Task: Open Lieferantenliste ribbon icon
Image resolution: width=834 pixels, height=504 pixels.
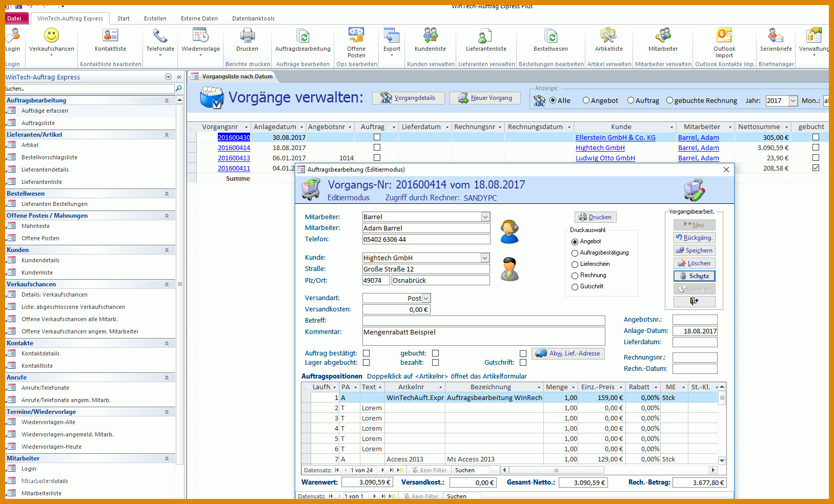Action: coord(485,35)
